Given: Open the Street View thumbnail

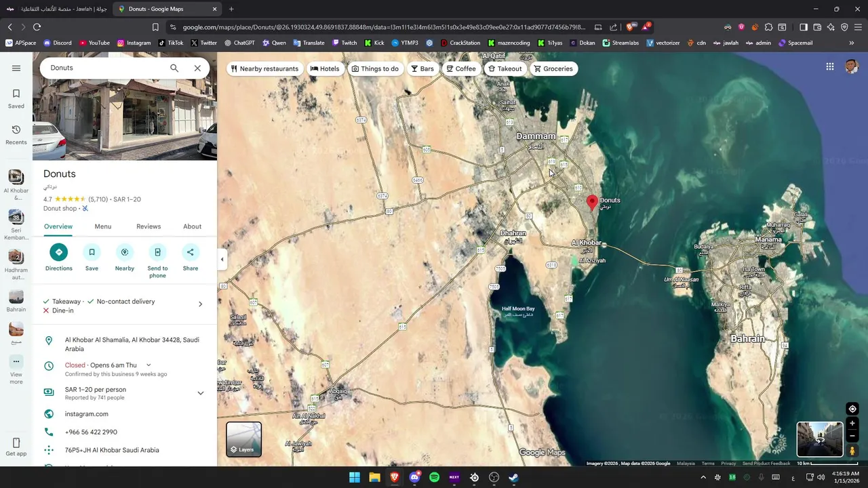Looking at the screenshot, I should [x=820, y=439].
